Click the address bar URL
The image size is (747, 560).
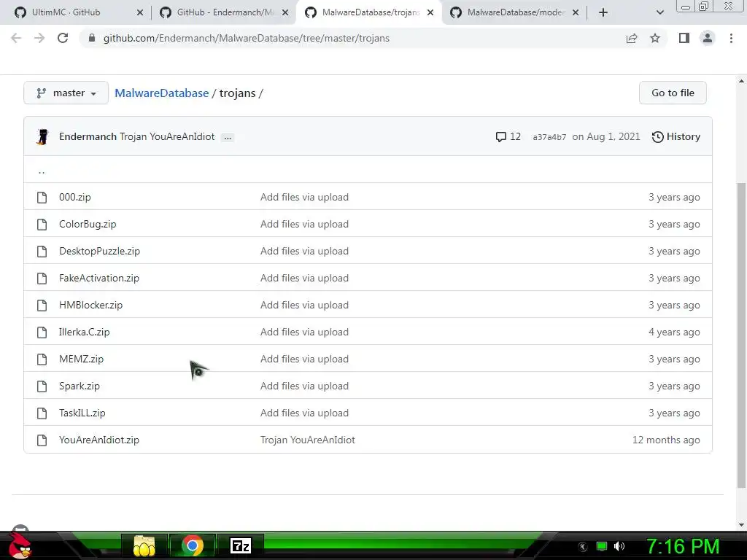[x=247, y=38]
